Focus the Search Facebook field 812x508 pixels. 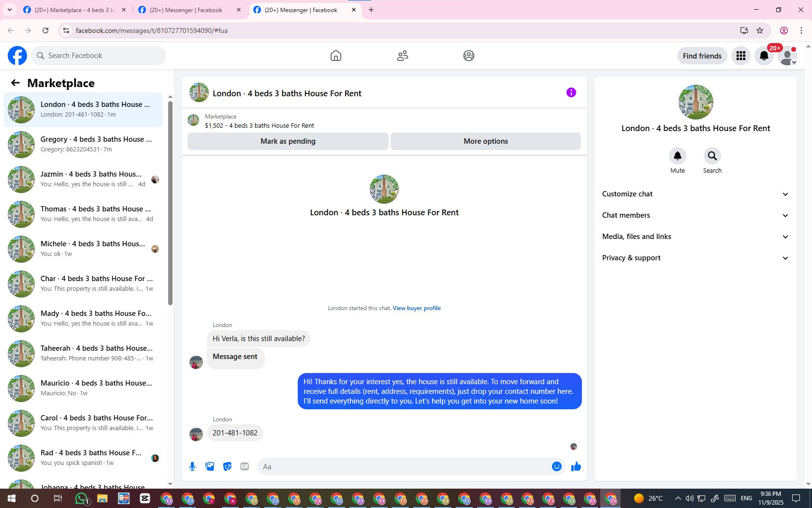click(99, 56)
